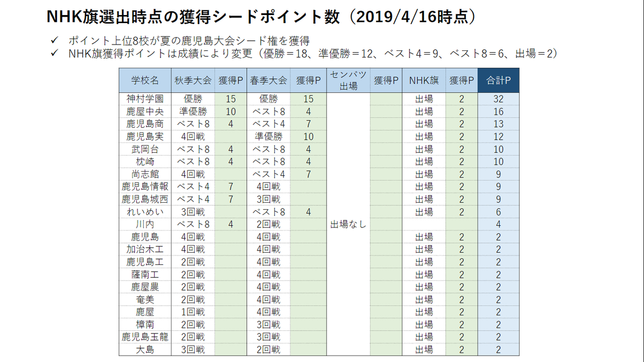Click the total 12 in 鹿児島実's row

(x=499, y=137)
